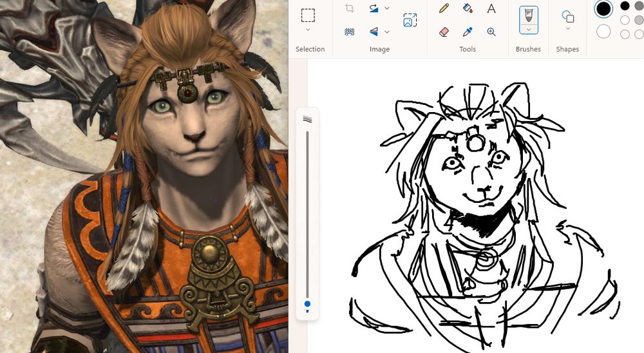Select the Fill bucket tool
Viewport: 644px width, 353px height.
click(x=468, y=8)
